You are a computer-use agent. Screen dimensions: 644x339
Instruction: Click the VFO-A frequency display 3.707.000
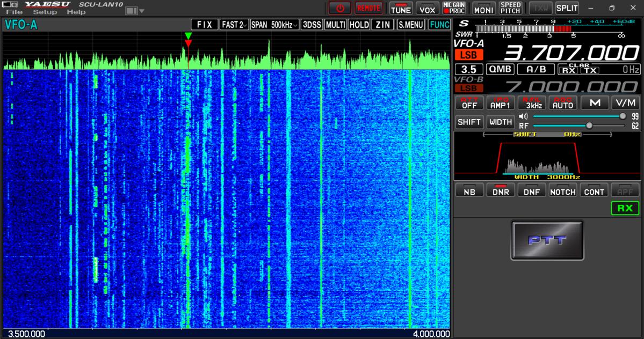pos(570,53)
